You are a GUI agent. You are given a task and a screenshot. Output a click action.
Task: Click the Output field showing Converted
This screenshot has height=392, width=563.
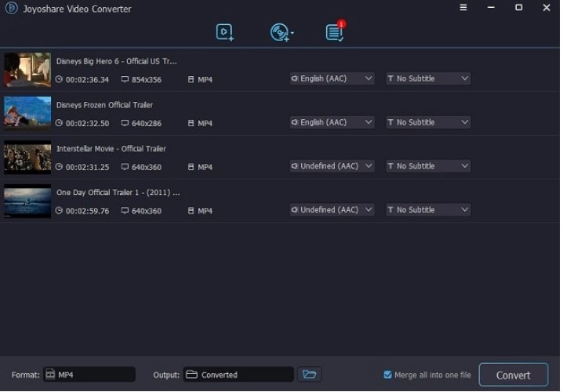point(239,375)
